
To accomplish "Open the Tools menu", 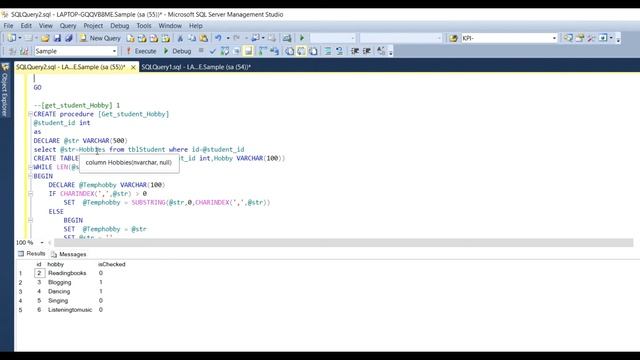I will tap(144, 26).
